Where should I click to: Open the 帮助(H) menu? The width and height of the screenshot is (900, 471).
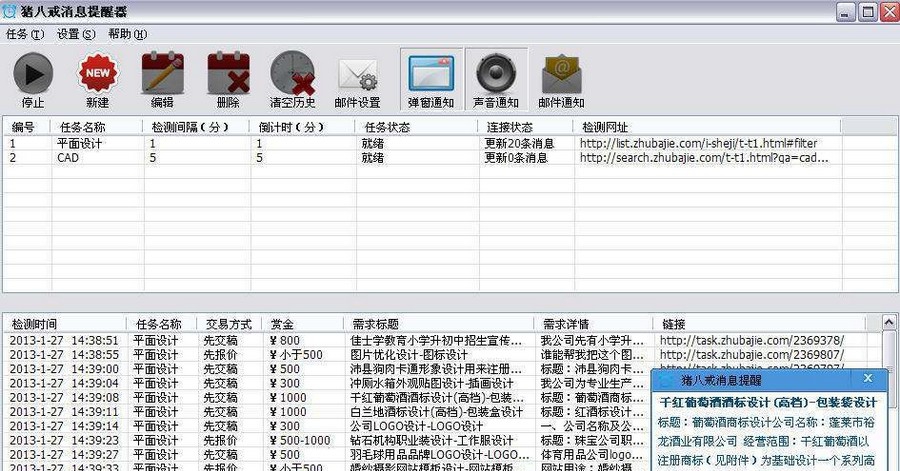[x=127, y=34]
